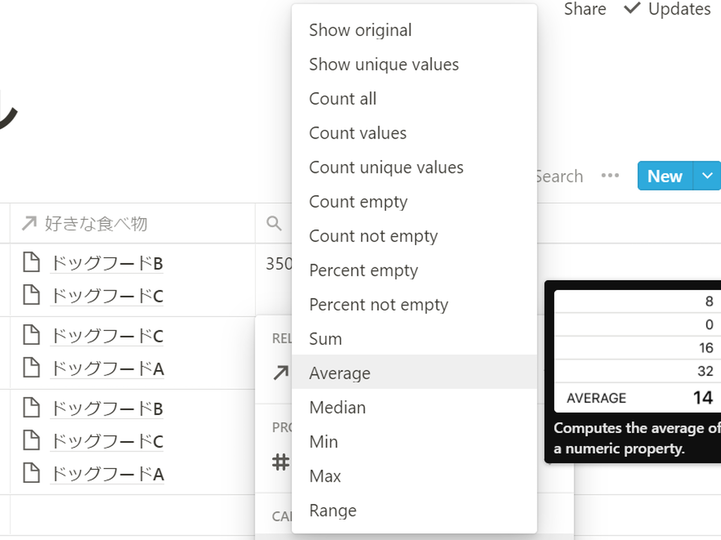This screenshot has height=540, width=721.
Task: Open New button dropdown arrow
Action: coord(707,176)
